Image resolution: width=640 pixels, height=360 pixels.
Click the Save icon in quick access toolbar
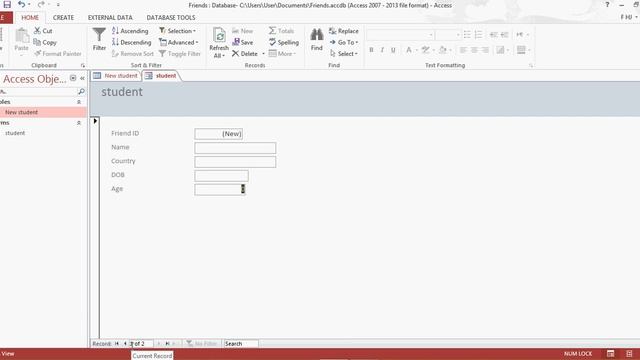[x=7, y=5]
